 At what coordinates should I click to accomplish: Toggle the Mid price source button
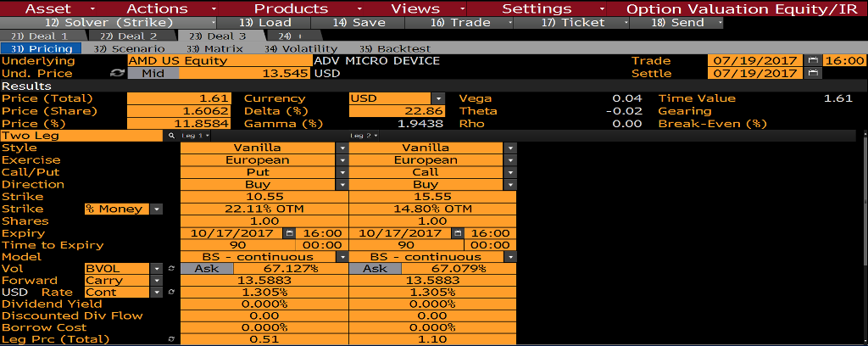[153, 73]
